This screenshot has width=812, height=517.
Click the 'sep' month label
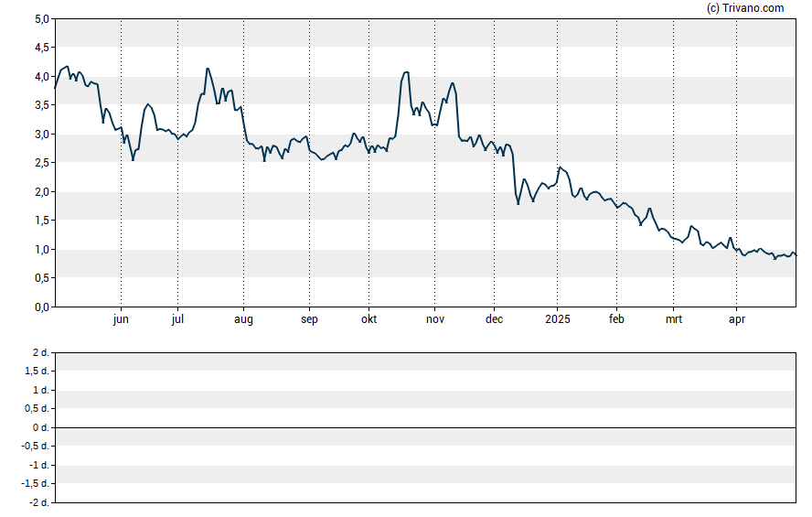click(309, 319)
